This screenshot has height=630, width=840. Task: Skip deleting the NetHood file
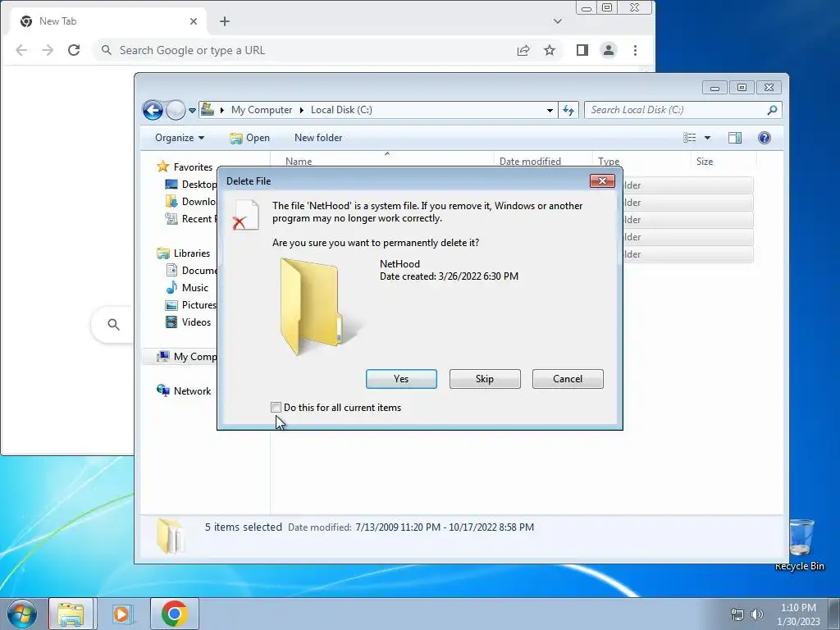point(485,379)
